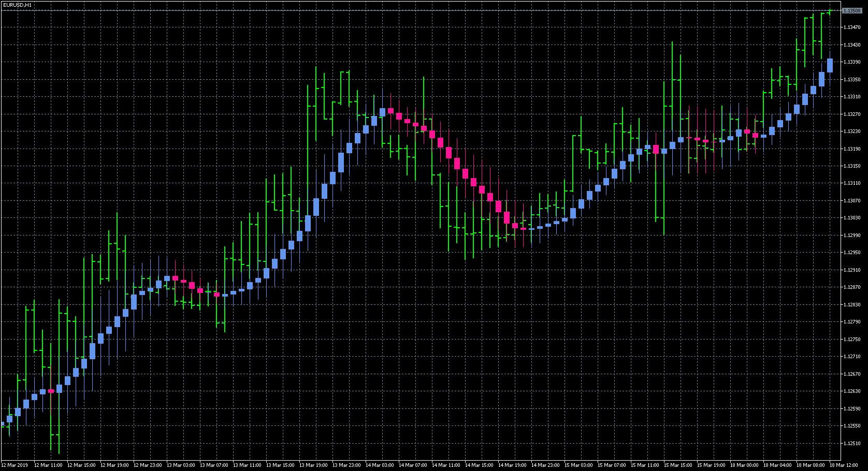The image size is (868, 471).
Task: Click the 1.12870 label on price scale
Action: [852, 287]
